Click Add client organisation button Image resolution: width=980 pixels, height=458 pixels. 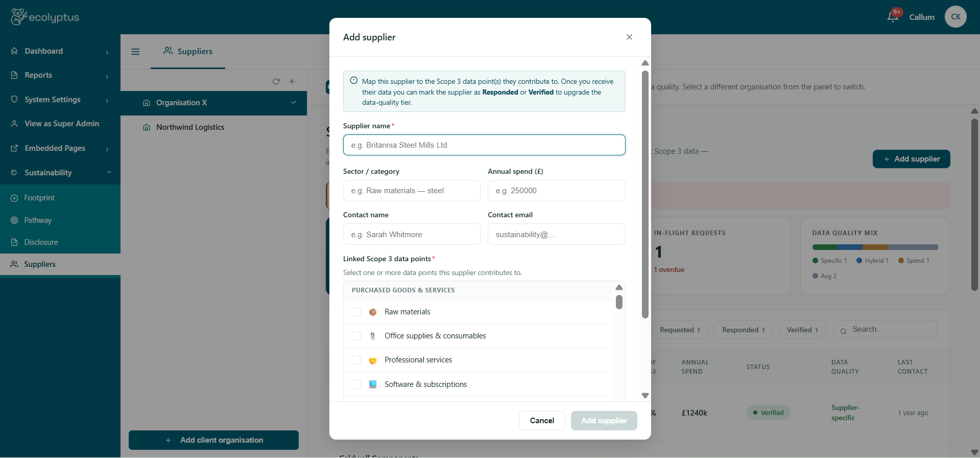tap(213, 440)
